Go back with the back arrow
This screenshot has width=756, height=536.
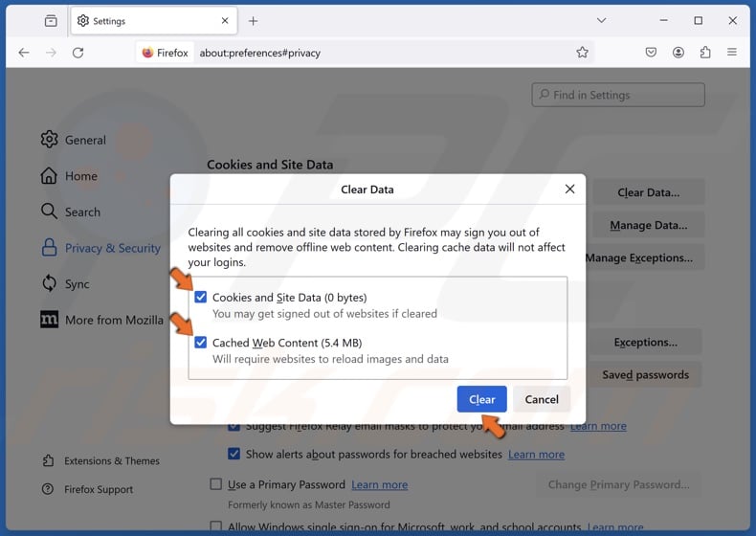pos(24,53)
